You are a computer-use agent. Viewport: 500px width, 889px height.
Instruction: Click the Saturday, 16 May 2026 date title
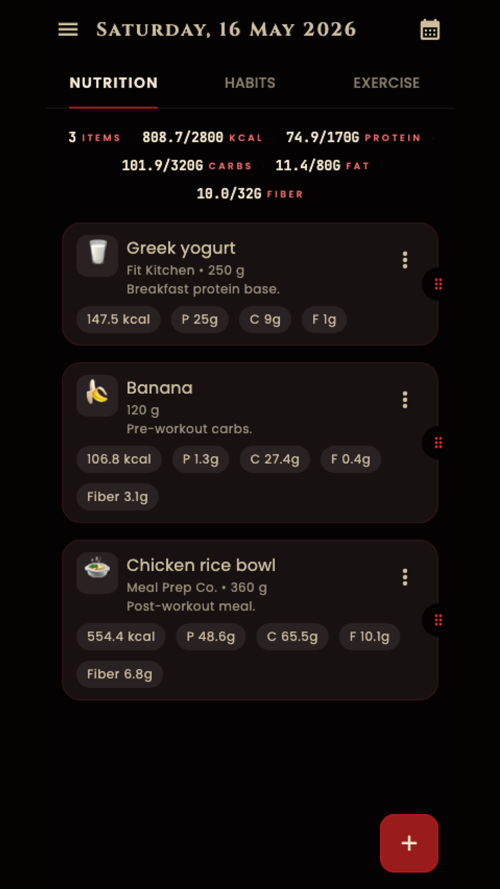(226, 29)
